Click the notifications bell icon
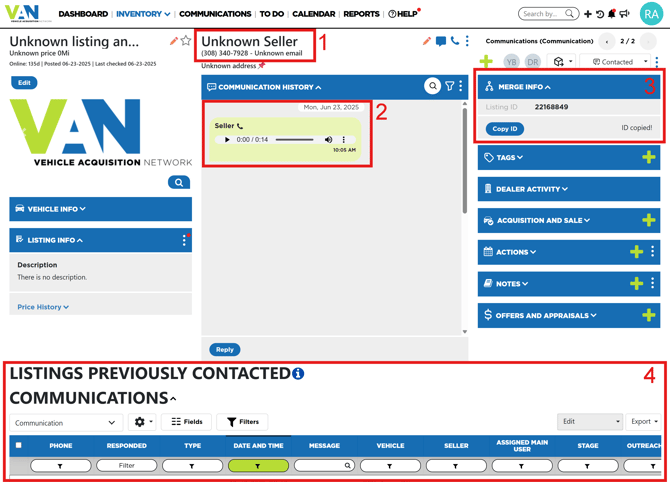The height and width of the screenshot is (482, 670). [612, 14]
